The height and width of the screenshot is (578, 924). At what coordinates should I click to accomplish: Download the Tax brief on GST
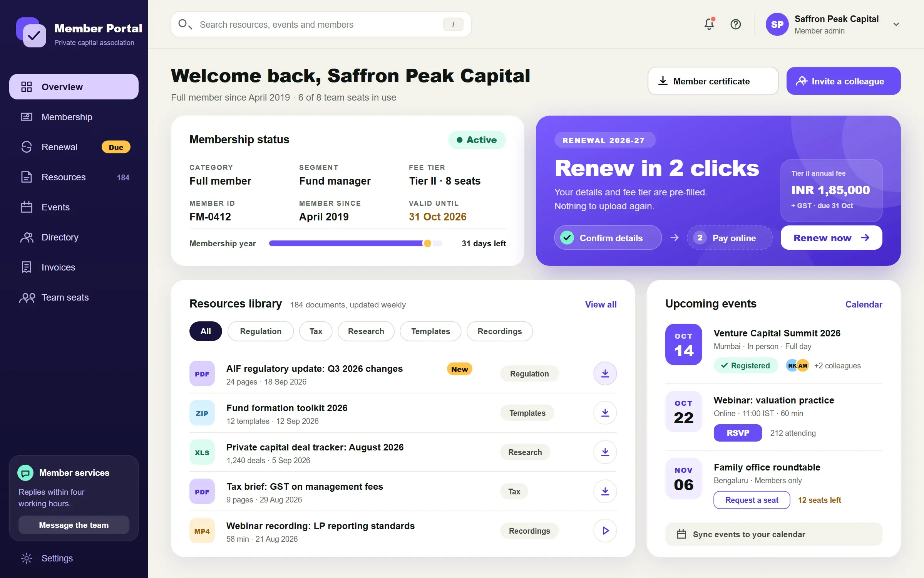pyautogui.click(x=605, y=491)
